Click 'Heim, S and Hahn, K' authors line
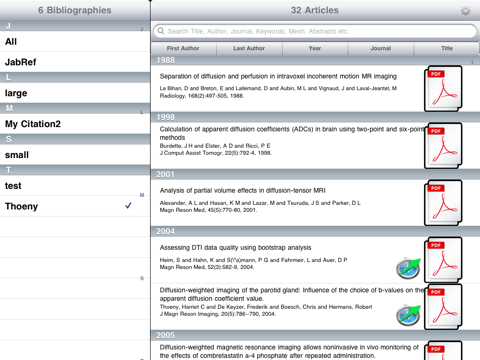The width and height of the screenshot is (480, 360). tap(253, 260)
